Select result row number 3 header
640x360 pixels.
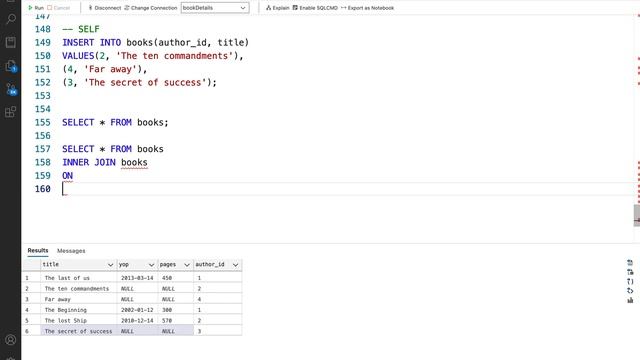point(31,299)
